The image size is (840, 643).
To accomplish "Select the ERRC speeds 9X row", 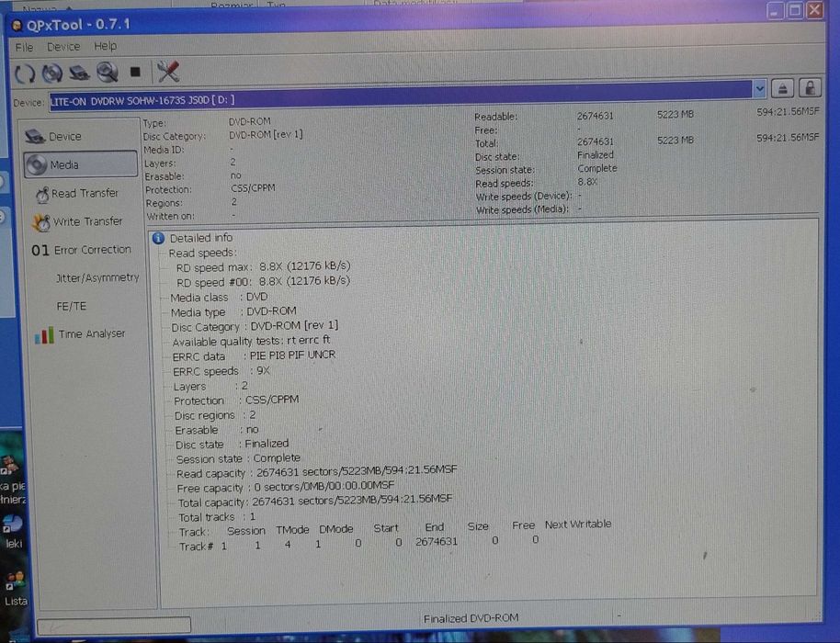I will (x=221, y=371).
